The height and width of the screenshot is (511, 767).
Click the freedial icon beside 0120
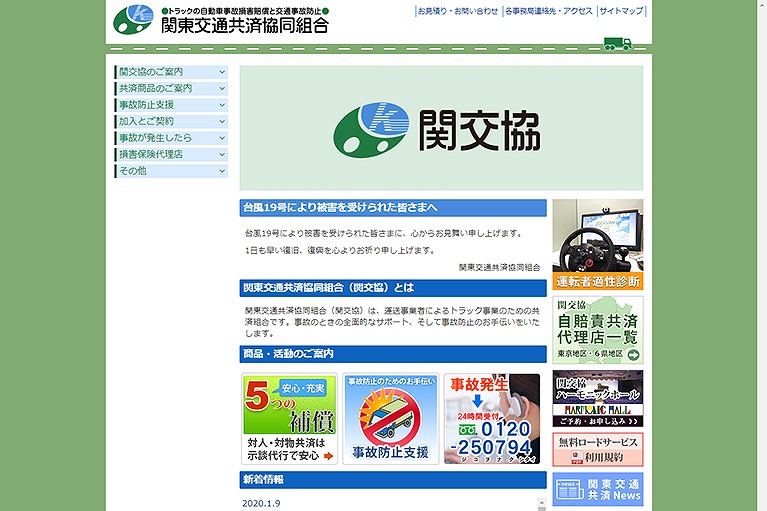tap(467, 430)
